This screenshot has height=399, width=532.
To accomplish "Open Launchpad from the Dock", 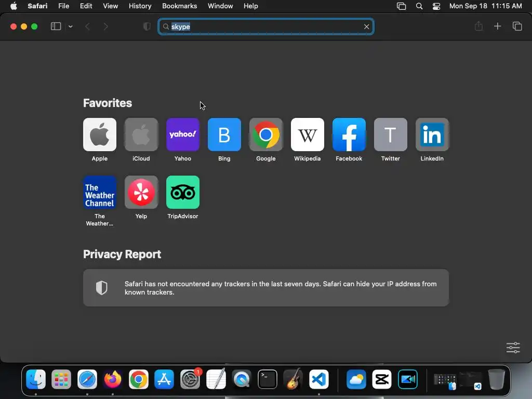I will pyautogui.click(x=61, y=379).
